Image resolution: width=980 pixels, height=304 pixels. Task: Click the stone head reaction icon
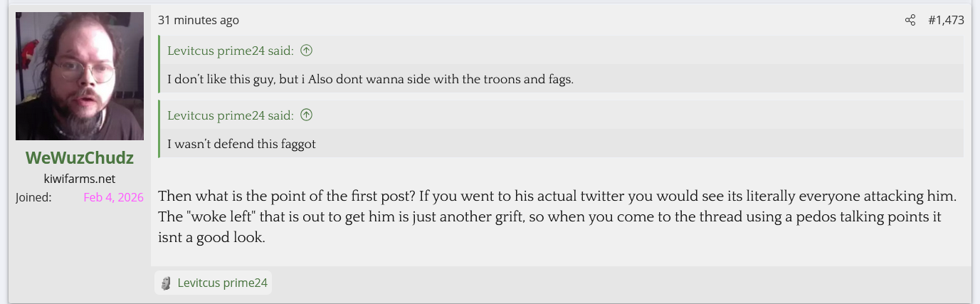tap(166, 283)
